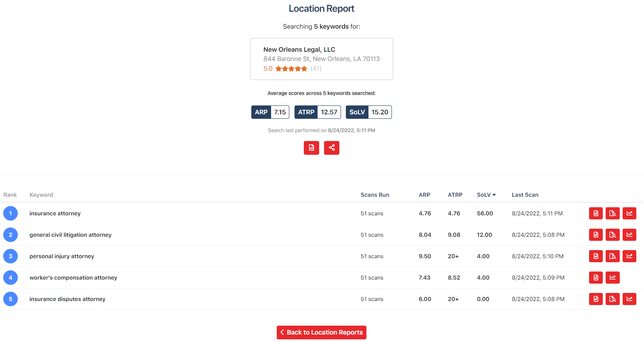The image size is (644, 341).
Task: View trend chart for worker's compensation attorney
Action: pyautogui.click(x=612, y=278)
